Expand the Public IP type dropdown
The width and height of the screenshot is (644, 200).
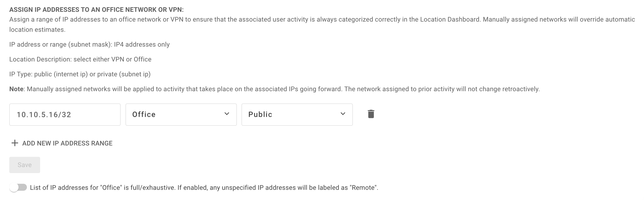tap(297, 114)
